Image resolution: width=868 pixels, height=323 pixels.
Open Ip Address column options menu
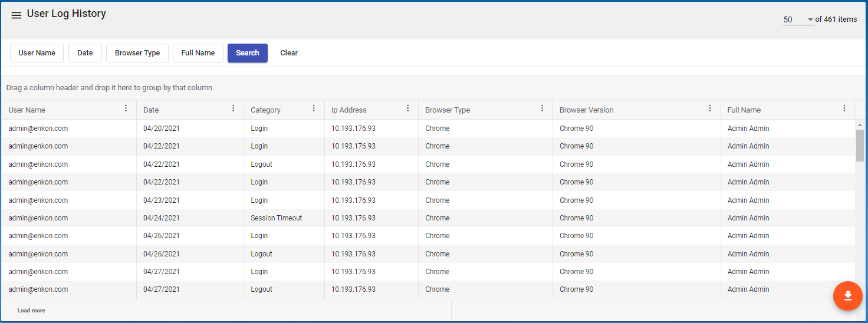click(x=407, y=108)
